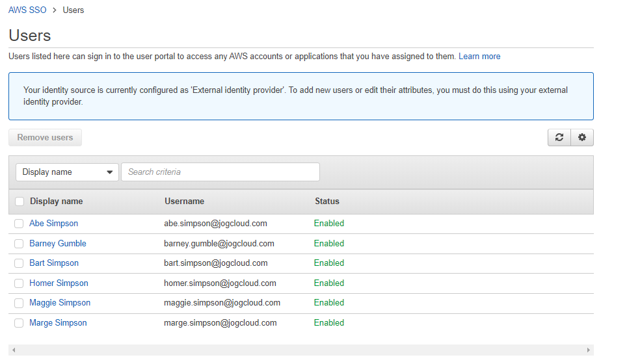The image size is (627, 364).
Task: Open the settings gear icon
Action: click(582, 138)
